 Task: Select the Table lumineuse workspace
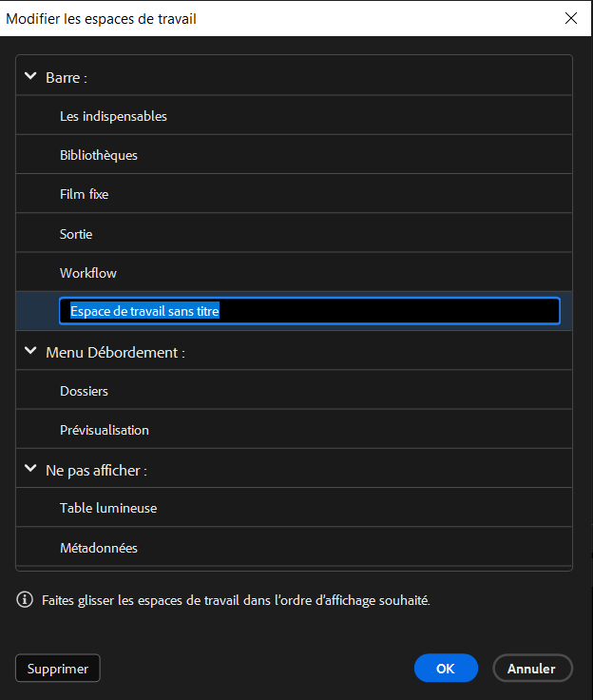[108, 508]
